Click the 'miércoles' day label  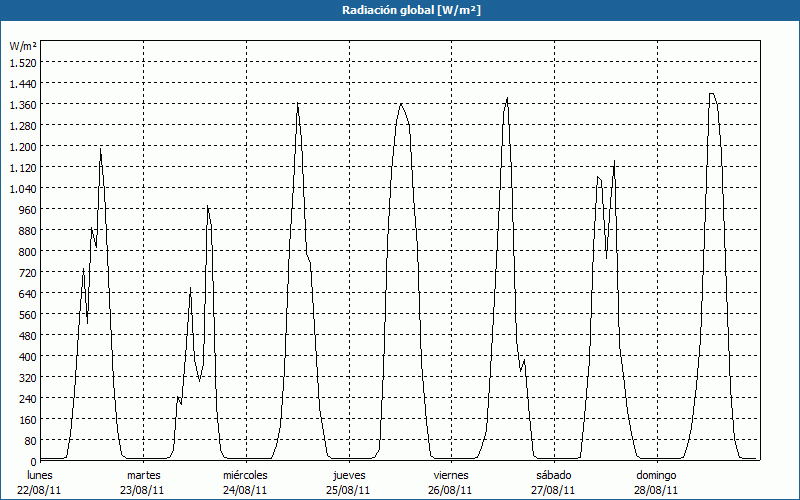(x=245, y=475)
